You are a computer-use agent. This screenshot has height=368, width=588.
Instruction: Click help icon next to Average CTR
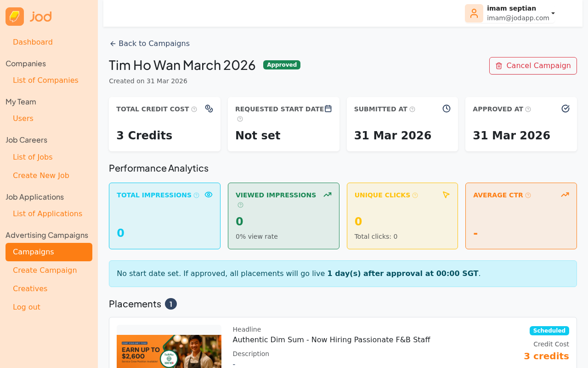coord(527,195)
